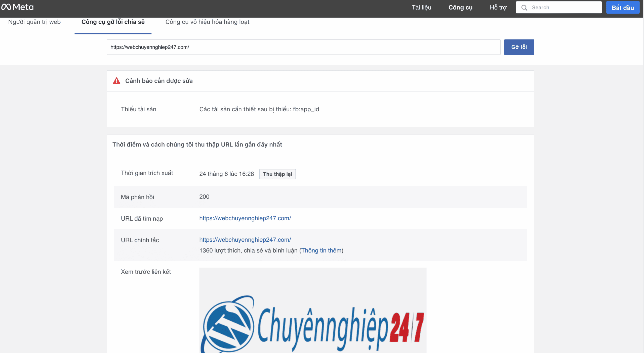
Task: Click the Thu thập lại button
Action: 277,174
